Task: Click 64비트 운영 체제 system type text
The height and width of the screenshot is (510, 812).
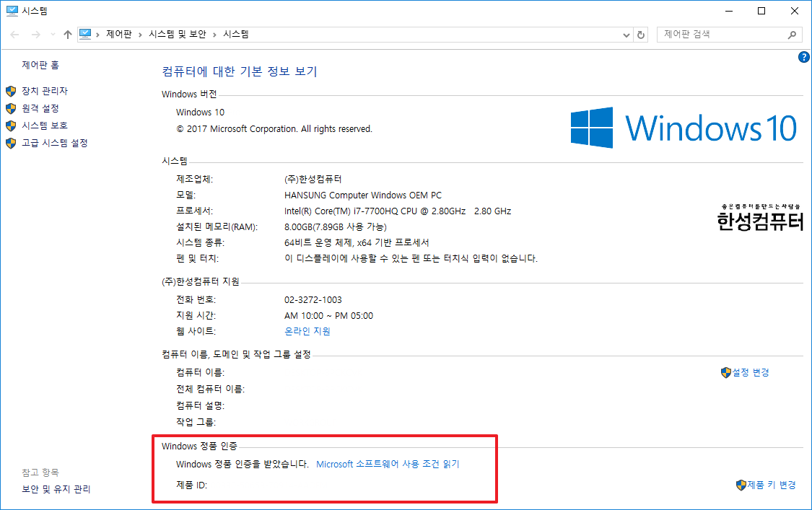Action: coord(357,242)
